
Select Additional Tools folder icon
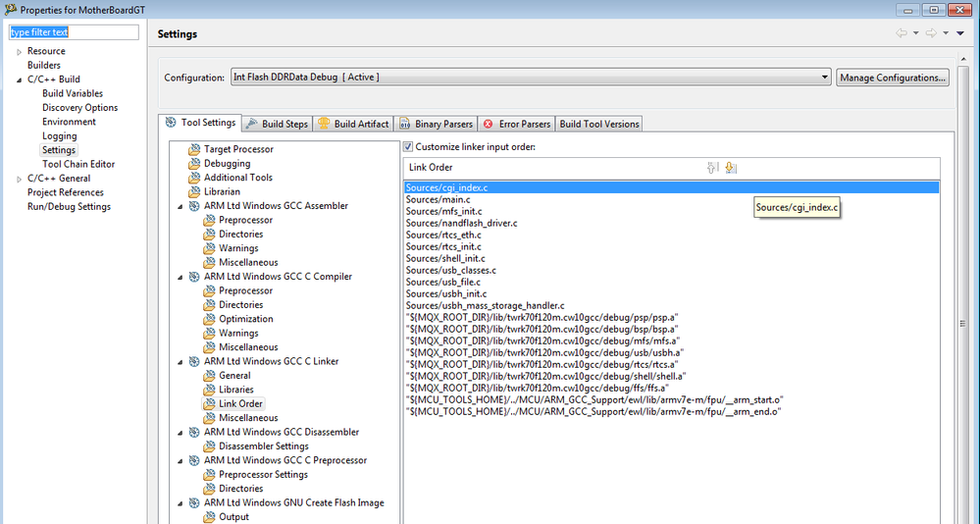pyautogui.click(x=194, y=178)
